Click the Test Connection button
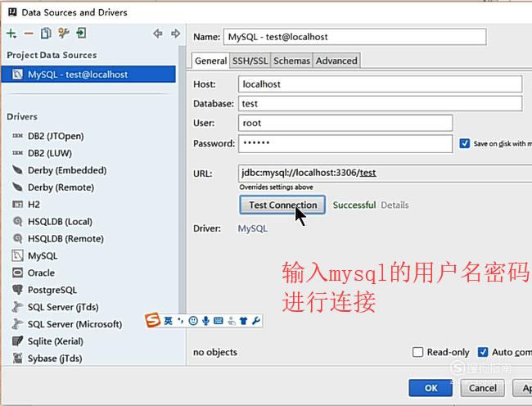 282,205
